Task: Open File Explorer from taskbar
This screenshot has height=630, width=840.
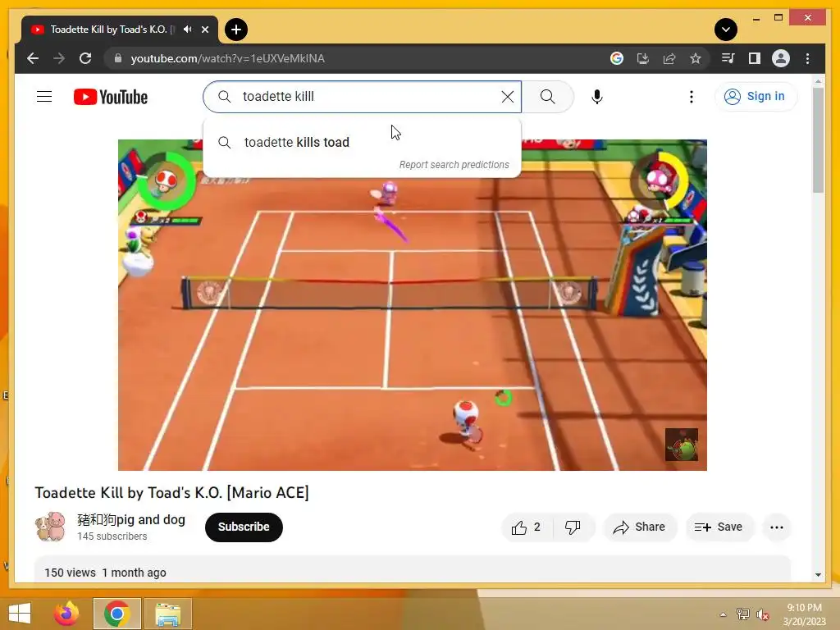Action: [167, 614]
